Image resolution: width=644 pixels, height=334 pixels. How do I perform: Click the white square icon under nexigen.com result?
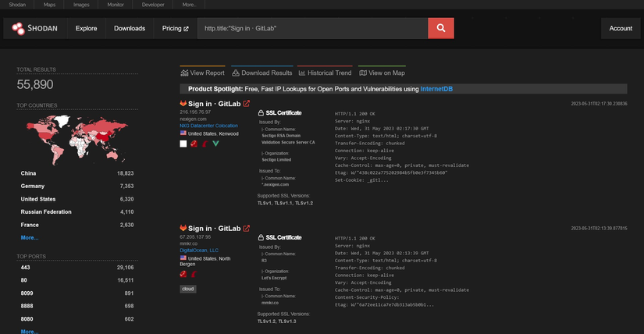[x=183, y=144]
